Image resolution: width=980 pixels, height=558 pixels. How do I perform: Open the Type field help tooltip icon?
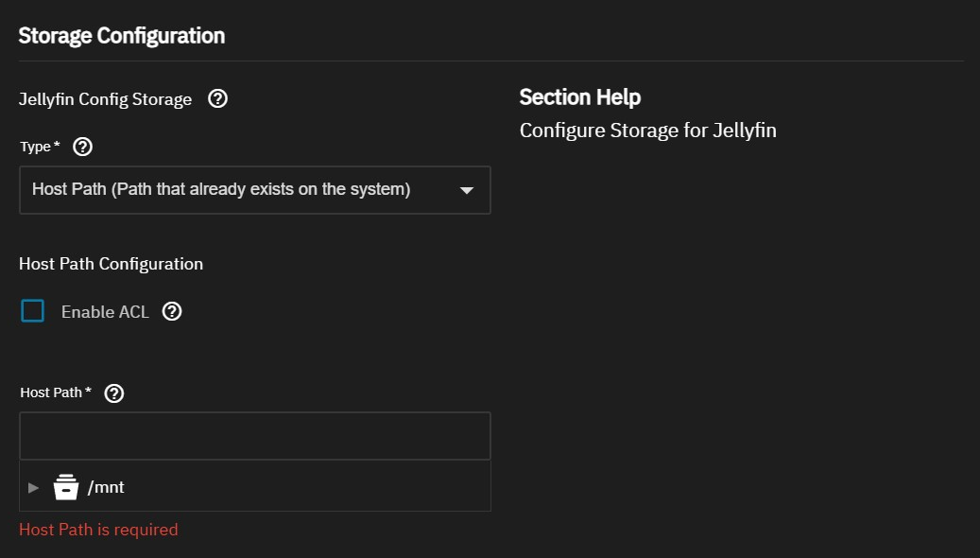point(82,146)
